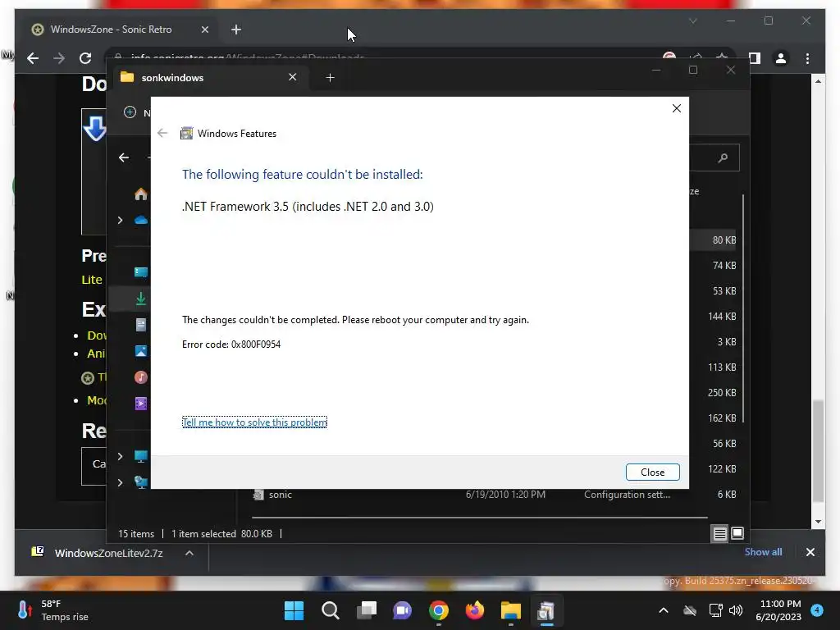
Task: Open clock and date at 11:00 PM
Action: (x=778, y=610)
